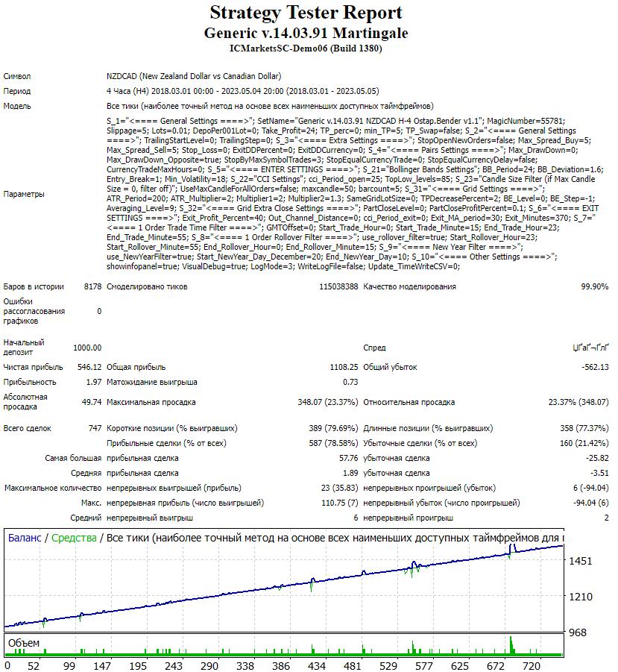Select the net profit value 546.12

pos(89,367)
